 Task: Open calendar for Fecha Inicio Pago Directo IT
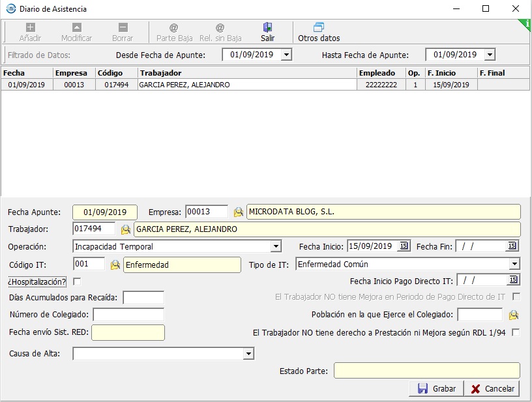point(513,280)
